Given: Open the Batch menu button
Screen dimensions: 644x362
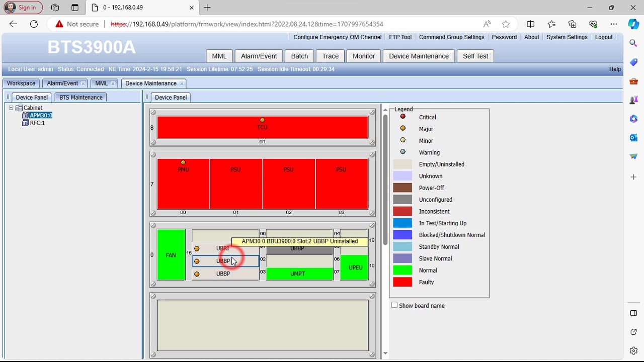Looking at the screenshot, I should (x=299, y=56).
